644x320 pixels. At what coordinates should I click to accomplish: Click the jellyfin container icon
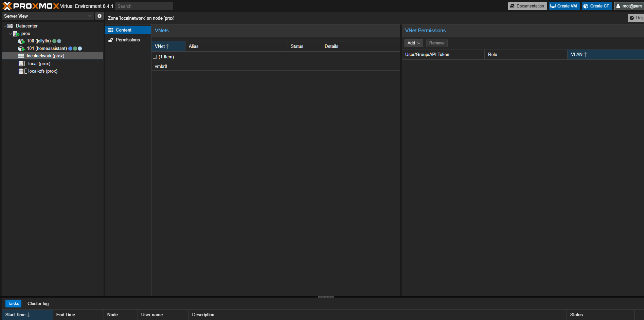tap(21, 41)
